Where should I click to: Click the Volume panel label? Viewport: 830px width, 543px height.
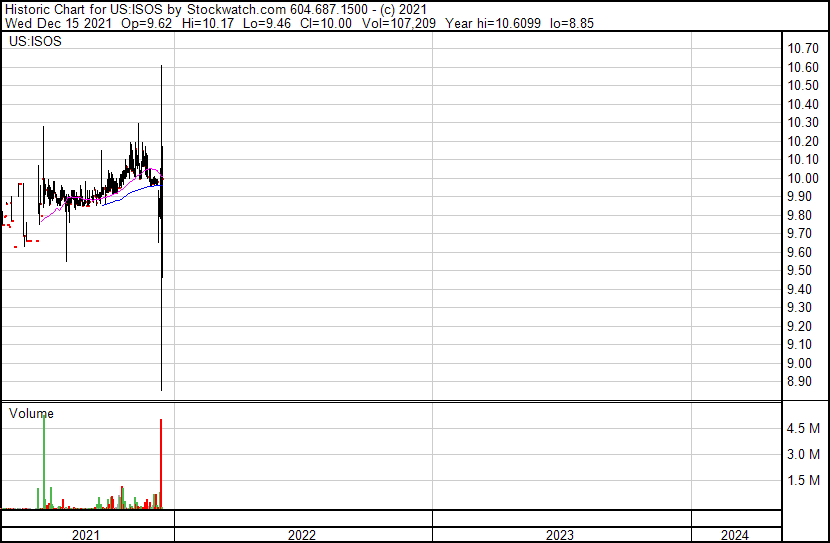pos(31,413)
